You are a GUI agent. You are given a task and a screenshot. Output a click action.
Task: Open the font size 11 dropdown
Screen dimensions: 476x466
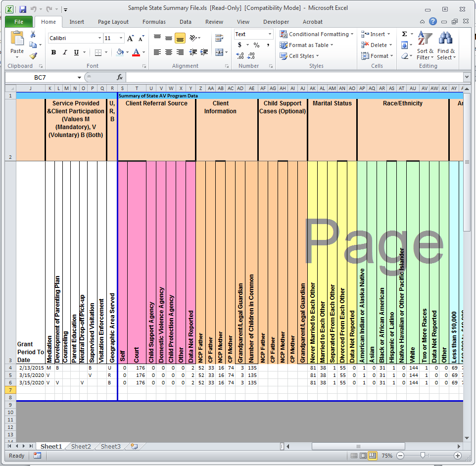click(121, 38)
